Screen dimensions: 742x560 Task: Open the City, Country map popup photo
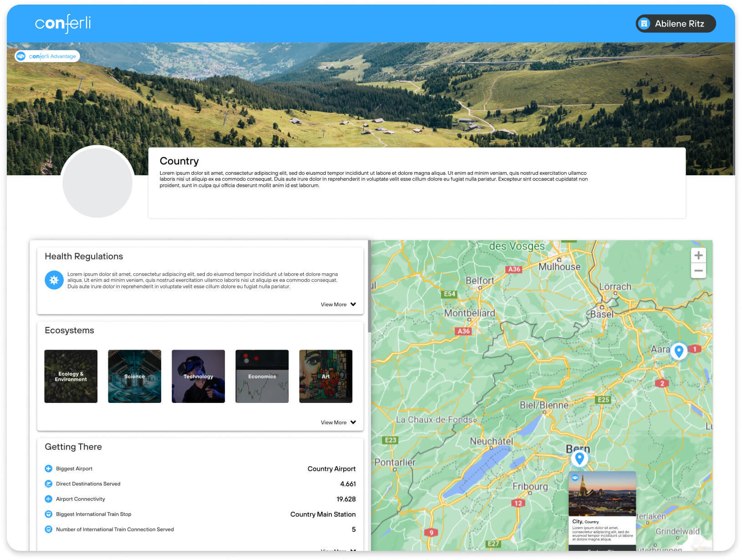pyautogui.click(x=602, y=494)
